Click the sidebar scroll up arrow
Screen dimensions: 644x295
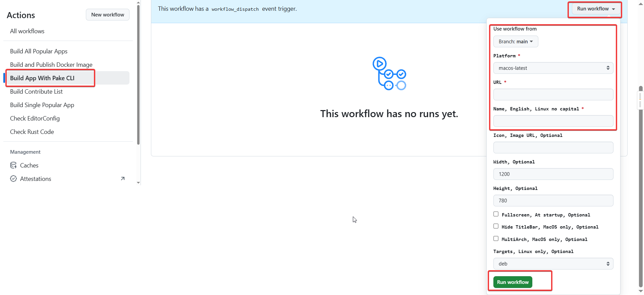(x=139, y=3)
